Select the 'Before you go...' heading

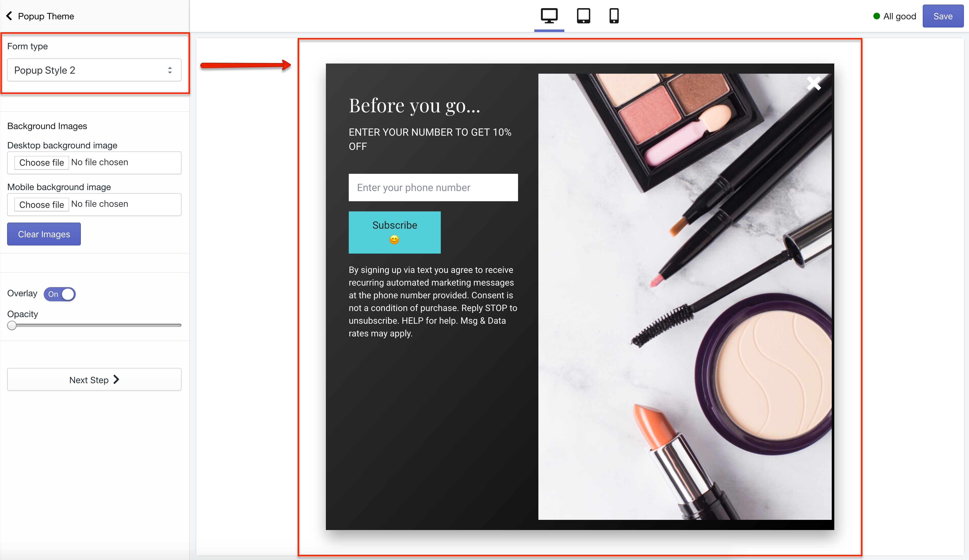point(415,105)
